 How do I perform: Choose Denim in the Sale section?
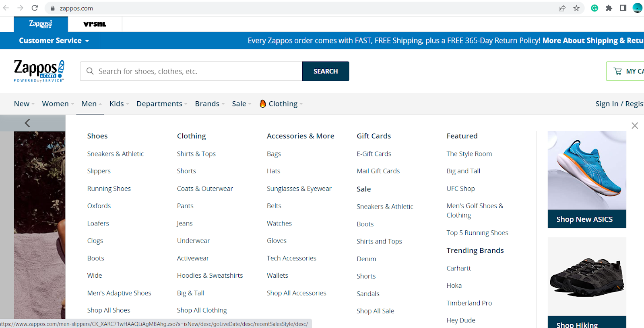366,259
